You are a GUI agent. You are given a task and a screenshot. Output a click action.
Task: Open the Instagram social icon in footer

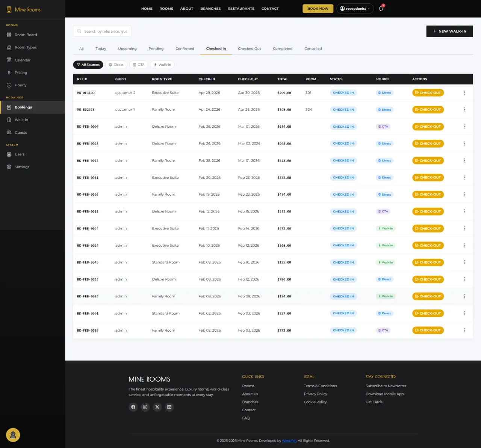[x=145, y=407]
